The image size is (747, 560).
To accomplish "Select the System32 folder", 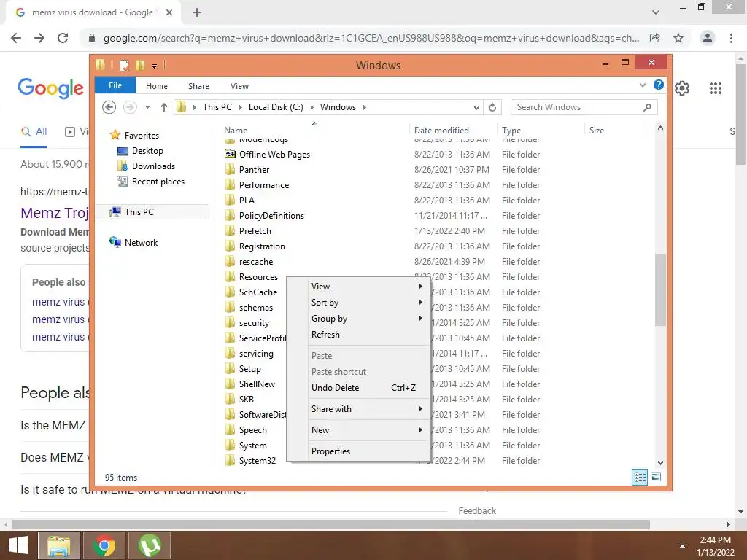I will point(258,461).
